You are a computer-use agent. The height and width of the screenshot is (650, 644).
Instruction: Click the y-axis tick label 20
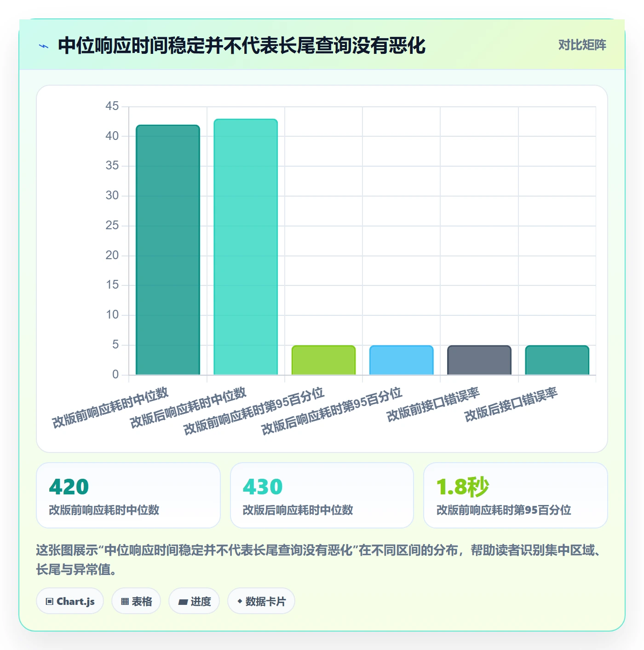click(x=112, y=255)
